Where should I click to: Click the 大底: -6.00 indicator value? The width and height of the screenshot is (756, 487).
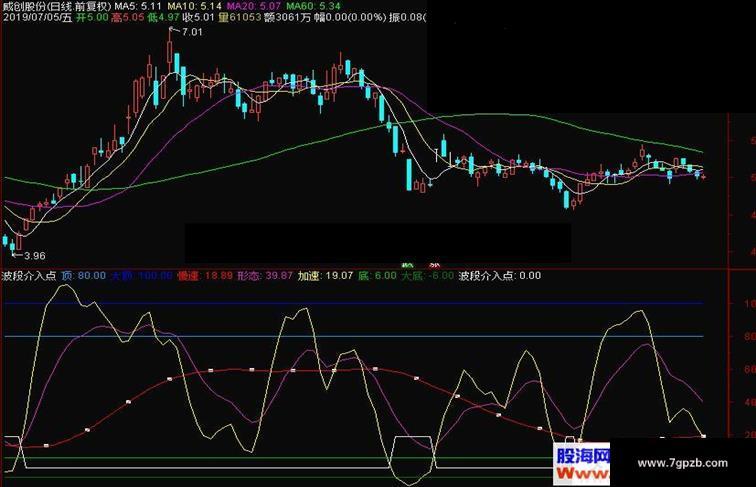pyautogui.click(x=428, y=276)
